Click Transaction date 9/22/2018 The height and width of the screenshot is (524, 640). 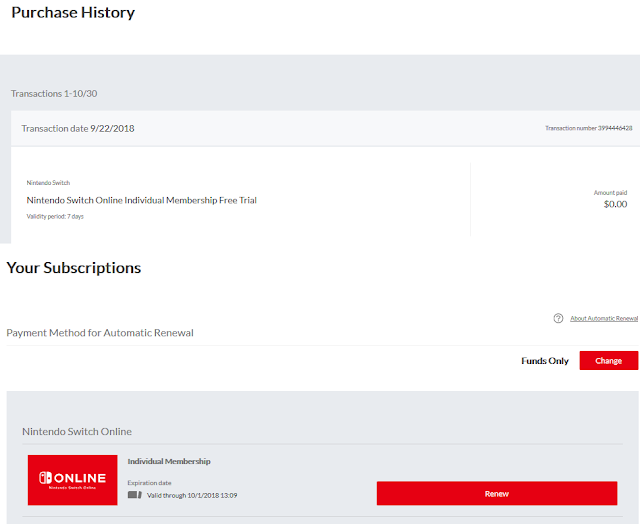tap(78, 129)
